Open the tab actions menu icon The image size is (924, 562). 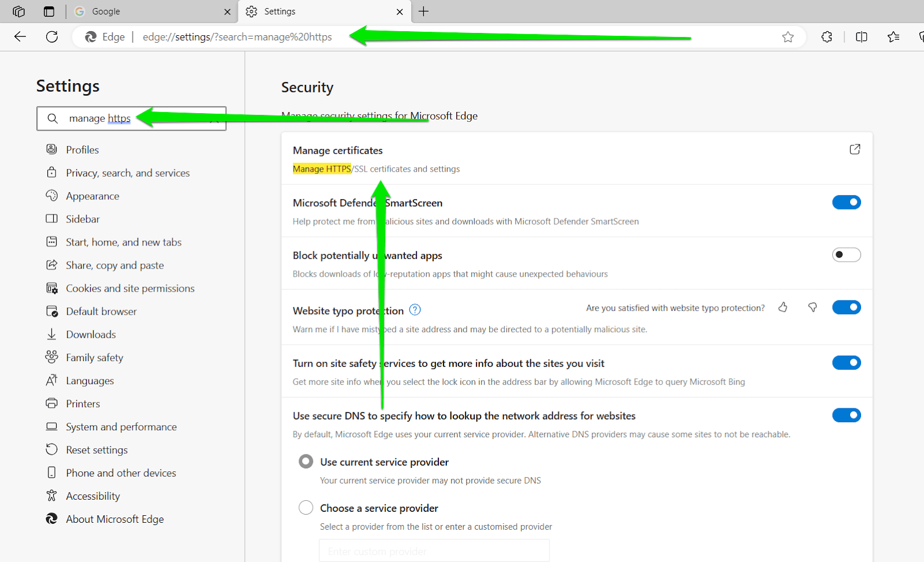(x=49, y=12)
